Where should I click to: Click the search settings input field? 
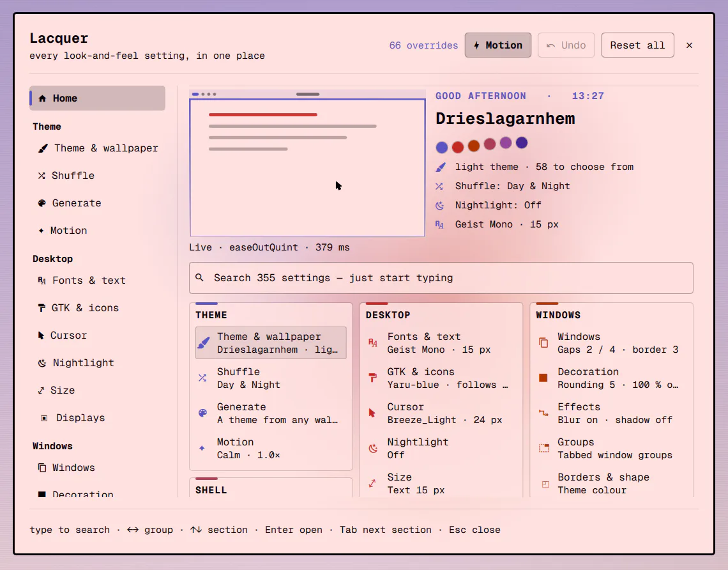click(441, 278)
